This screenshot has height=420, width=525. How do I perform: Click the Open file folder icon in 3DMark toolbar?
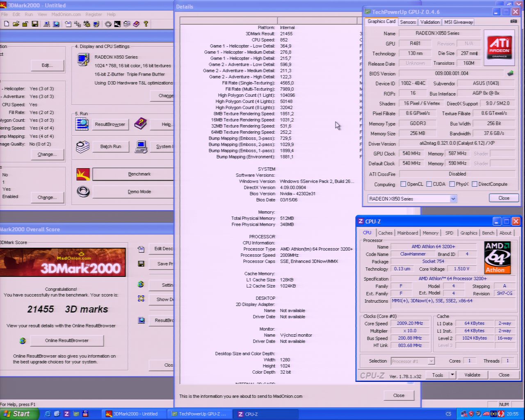tap(16, 24)
